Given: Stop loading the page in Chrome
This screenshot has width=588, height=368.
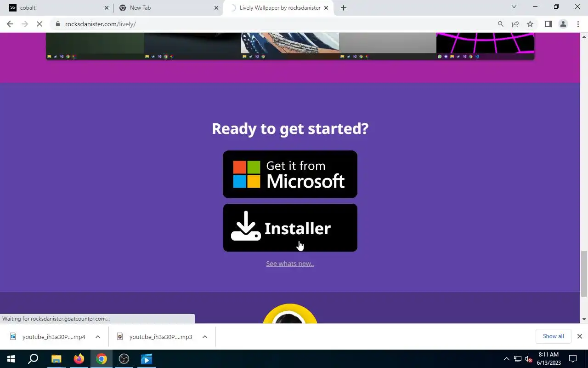Looking at the screenshot, I should click(x=40, y=24).
